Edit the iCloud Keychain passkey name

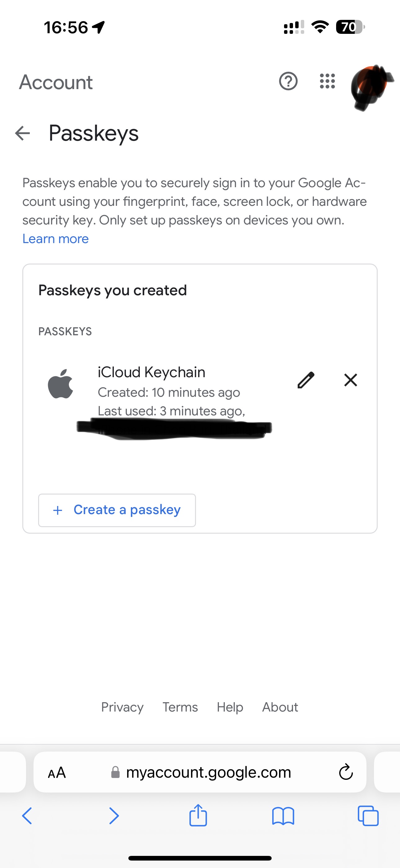click(306, 380)
